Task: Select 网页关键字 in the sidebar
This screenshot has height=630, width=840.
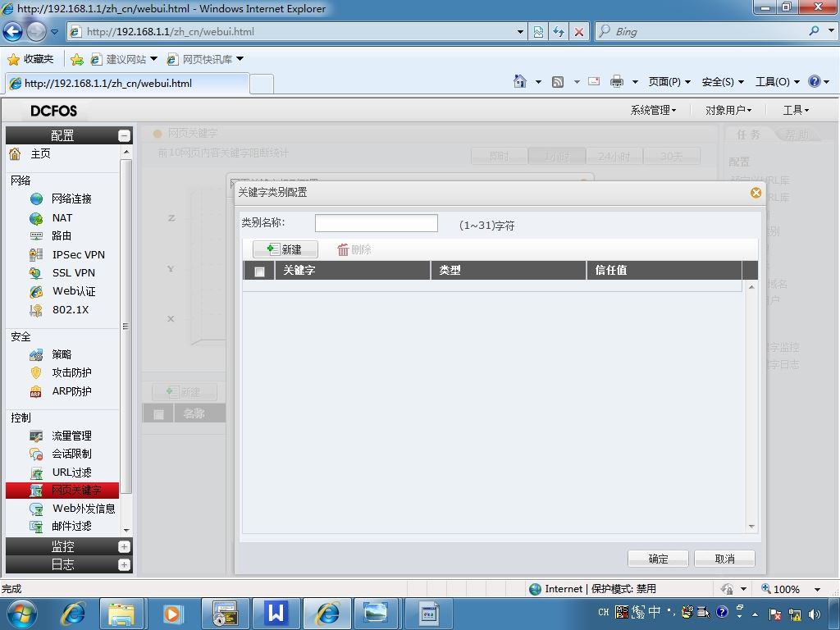Action: coord(62,491)
